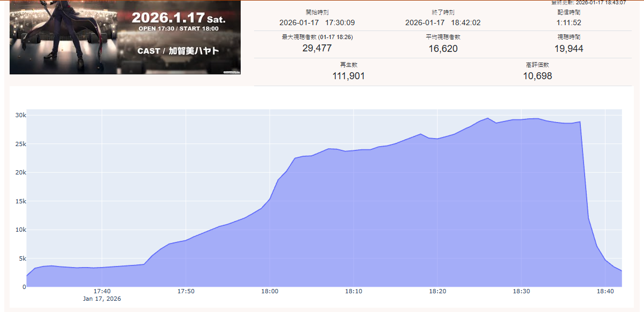Click the 'Jan 17, 2026' axis date label

pyautogui.click(x=102, y=299)
